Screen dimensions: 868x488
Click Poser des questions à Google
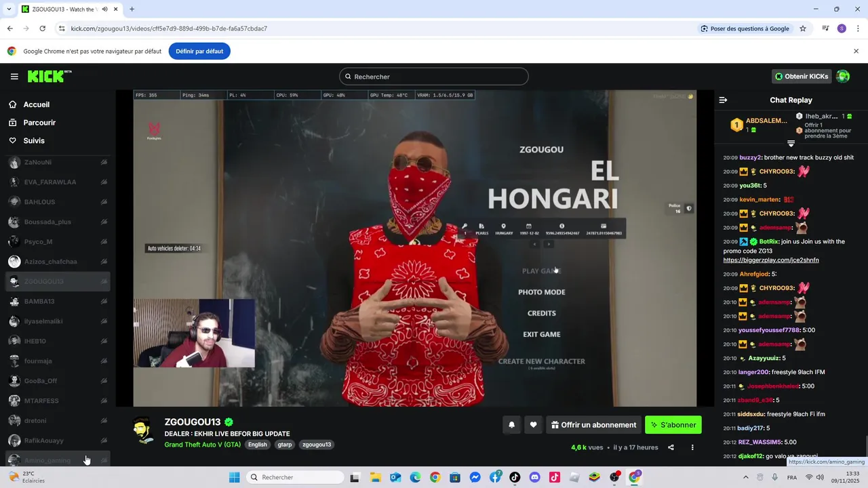[x=745, y=28]
